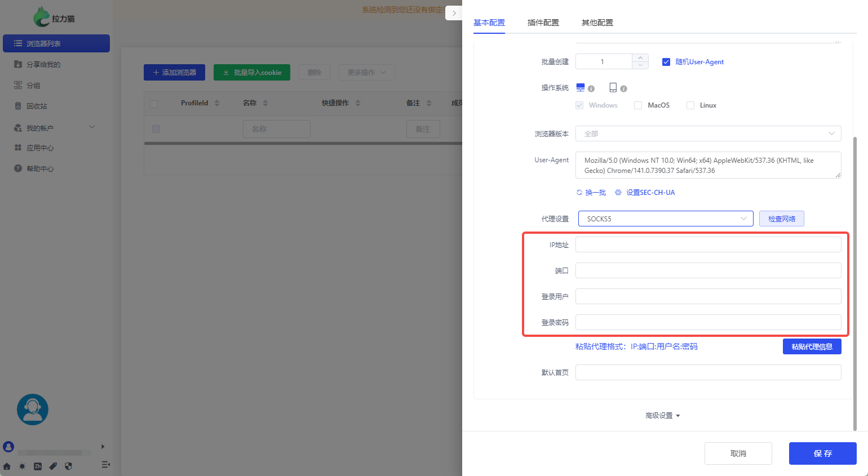Open the 代理设置 SOCKS5 dropdown

click(x=665, y=219)
